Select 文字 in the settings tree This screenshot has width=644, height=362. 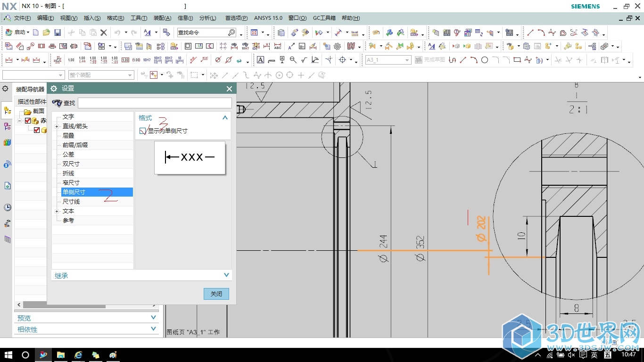68,116
